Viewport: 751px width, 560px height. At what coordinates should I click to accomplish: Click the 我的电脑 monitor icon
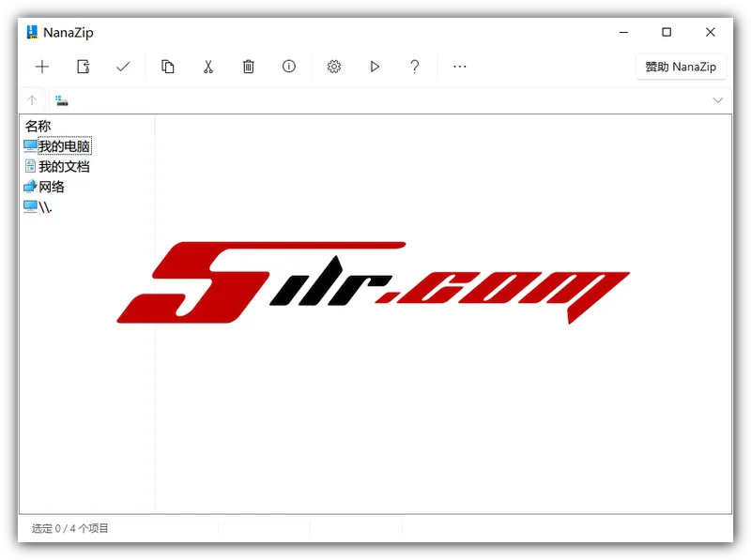pos(30,145)
